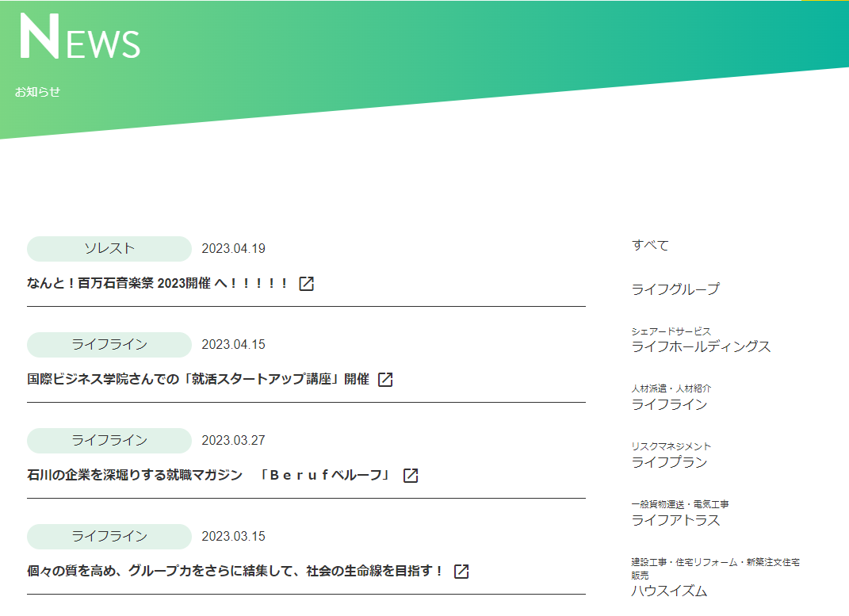Filter news by ライフライン in sidebar
Screen dimensions: 849x616
(669, 404)
